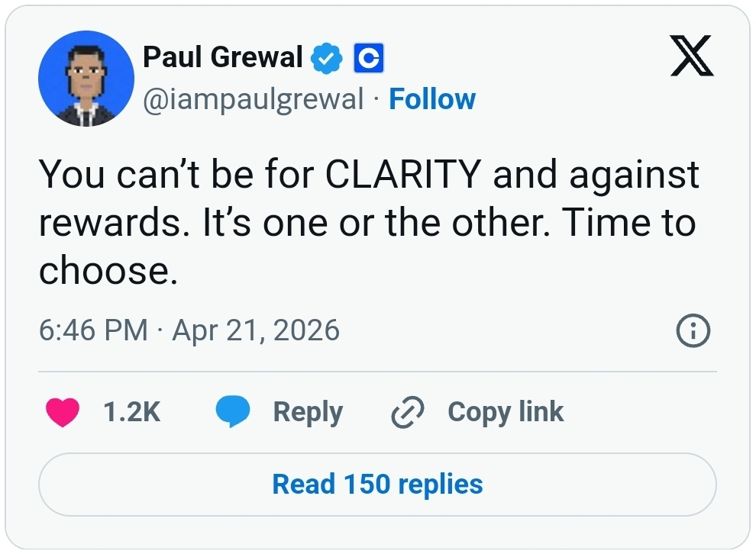Click the tweet text about CLARITY and rewards
This screenshot has height=554, width=756.
pos(368,222)
